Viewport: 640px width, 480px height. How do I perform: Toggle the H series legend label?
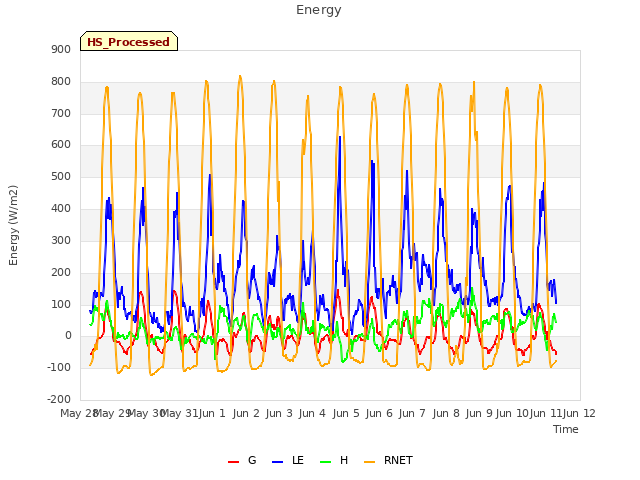(344, 460)
